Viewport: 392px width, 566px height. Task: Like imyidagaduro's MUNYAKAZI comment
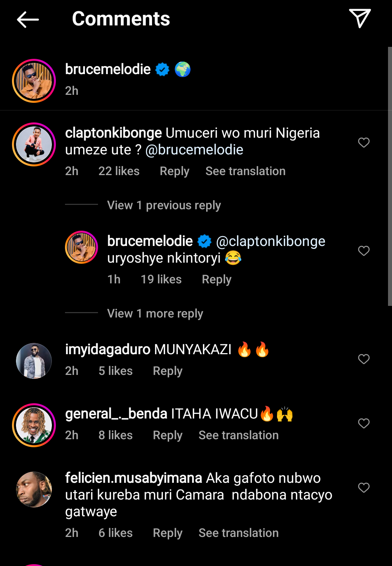(x=364, y=359)
